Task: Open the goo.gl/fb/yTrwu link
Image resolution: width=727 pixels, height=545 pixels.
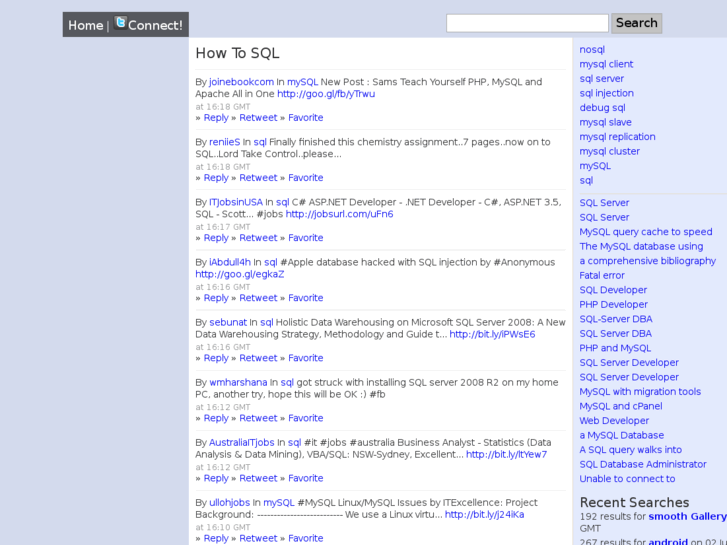Action: point(326,94)
